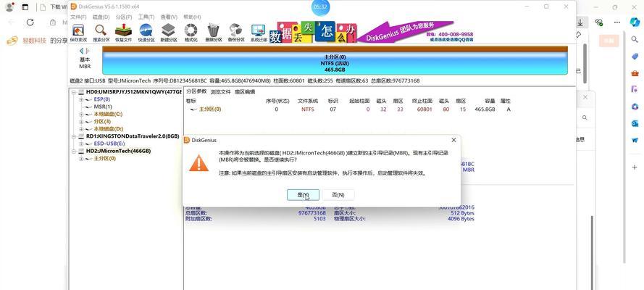Screen dimensions: 644x290
Task: Select ESP(0) partition label in tree
Action: (x=102, y=99)
